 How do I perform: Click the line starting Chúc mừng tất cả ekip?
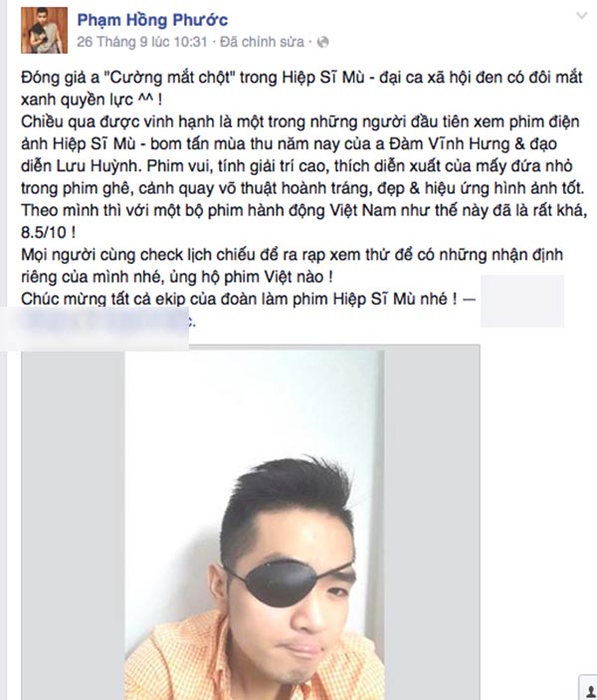click(x=248, y=299)
